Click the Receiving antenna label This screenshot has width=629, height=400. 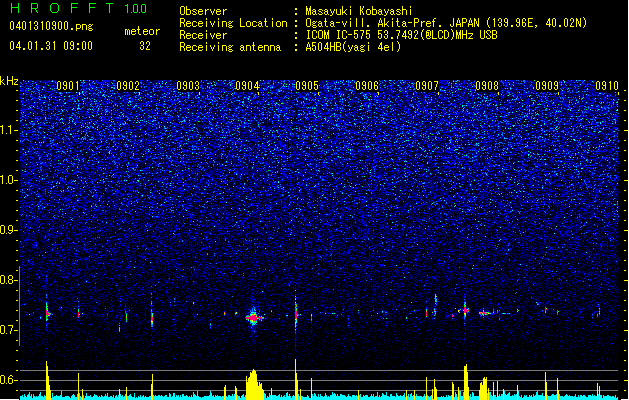click(230, 47)
